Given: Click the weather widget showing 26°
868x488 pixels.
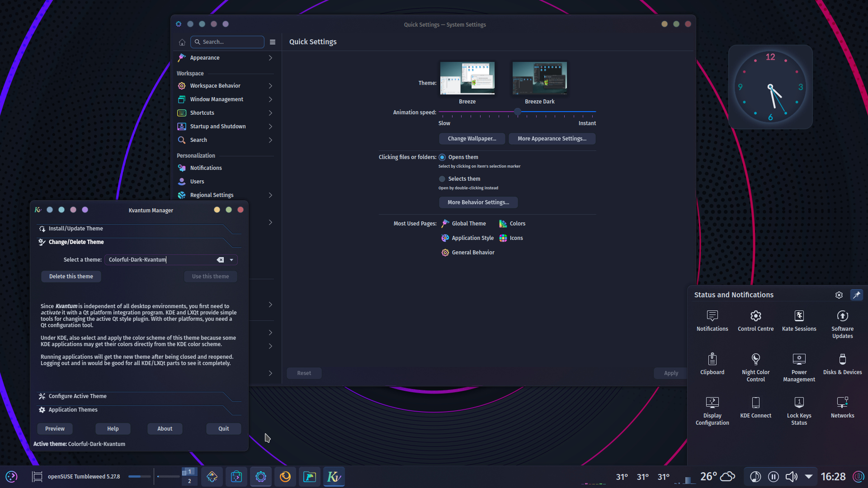Looking at the screenshot, I should [717, 477].
